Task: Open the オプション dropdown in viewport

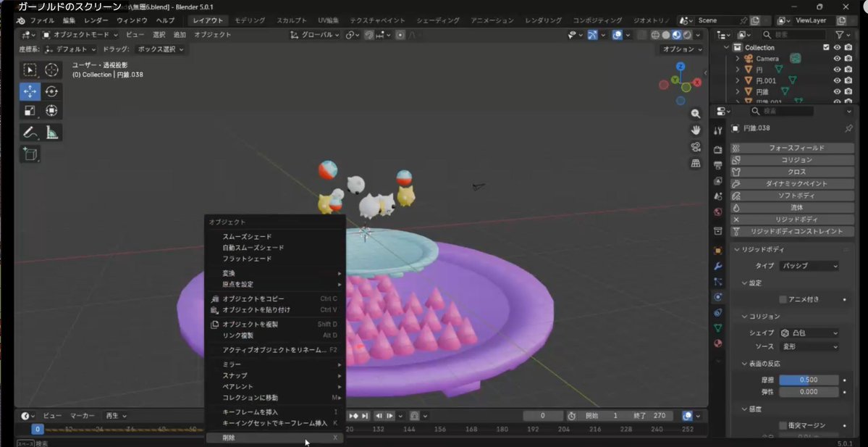Action: [682, 49]
